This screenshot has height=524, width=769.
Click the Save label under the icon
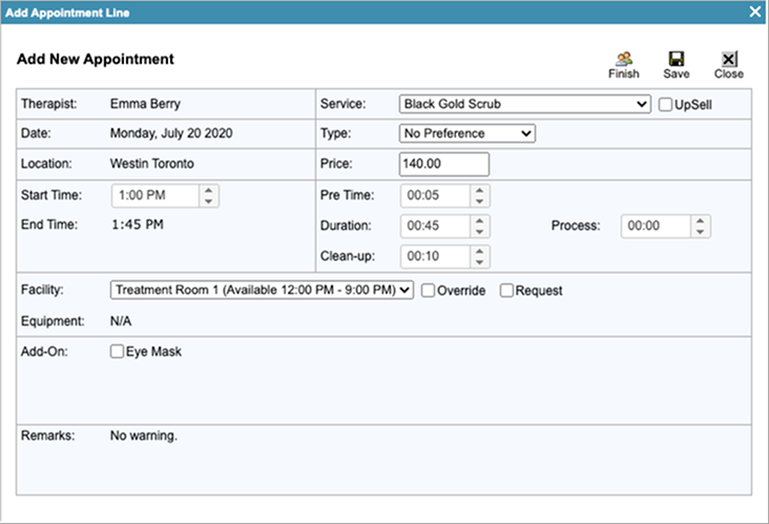click(x=676, y=74)
